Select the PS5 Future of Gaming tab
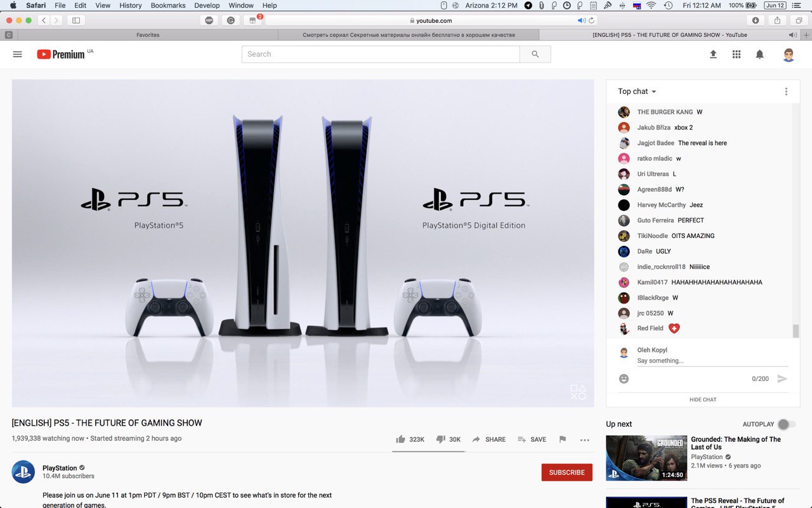 coord(669,35)
